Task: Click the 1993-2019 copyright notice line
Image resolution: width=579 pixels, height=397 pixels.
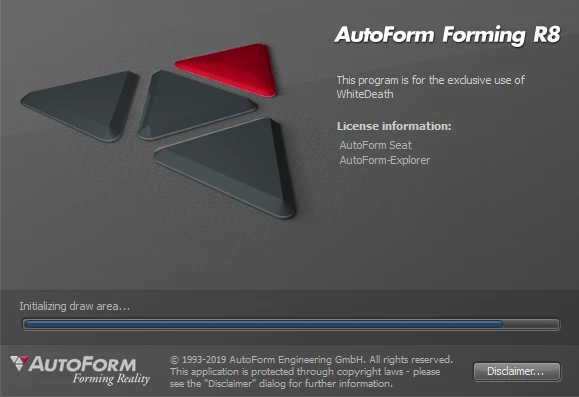Action: click(311, 359)
